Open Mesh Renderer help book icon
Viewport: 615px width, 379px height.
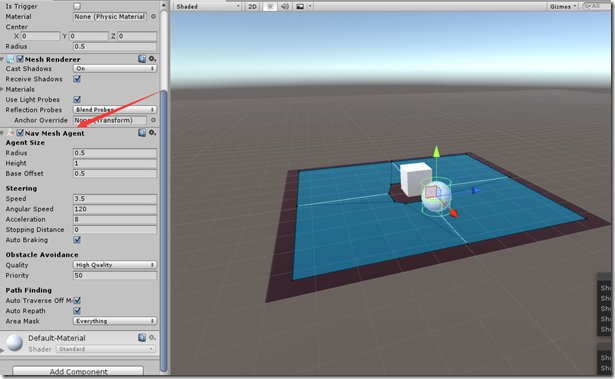click(x=142, y=59)
